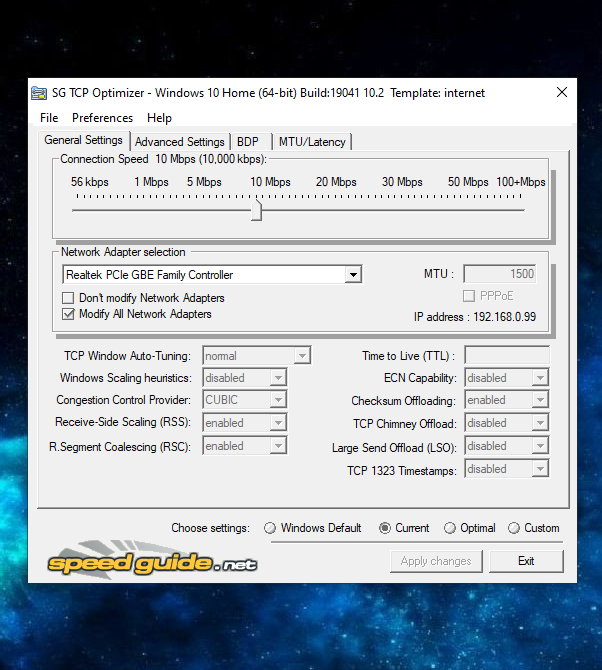Click the connection speed slider thumb
602x670 pixels.
coord(256,210)
